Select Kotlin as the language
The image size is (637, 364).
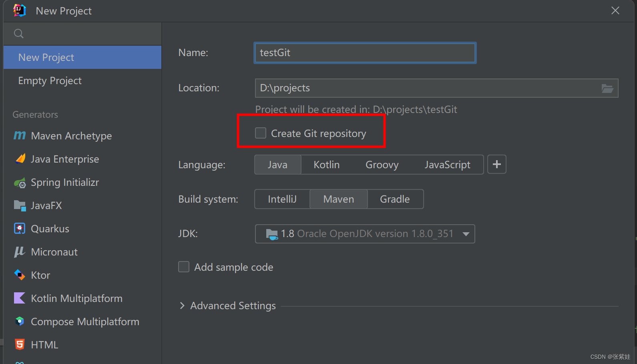click(x=327, y=165)
